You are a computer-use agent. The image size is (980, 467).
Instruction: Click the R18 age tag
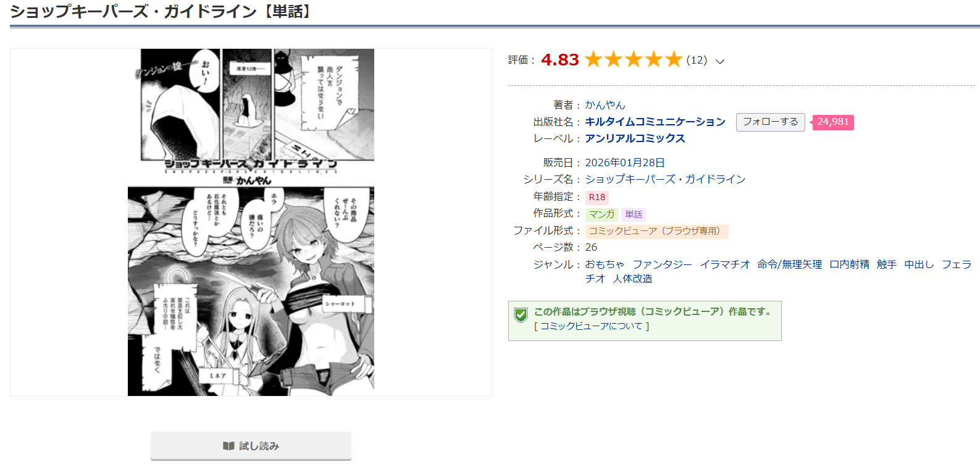pos(597,197)
